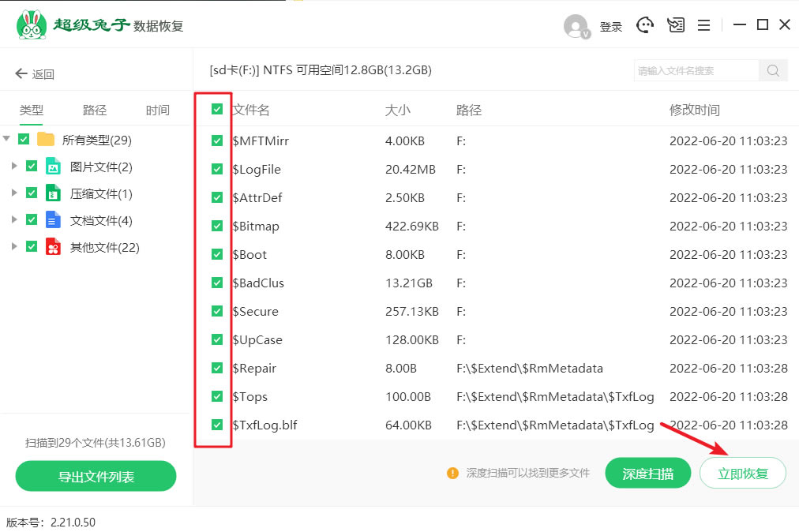799x532 pixels.
Task: Click the 其他文件 red file icon
Action: tap(51, 247)
